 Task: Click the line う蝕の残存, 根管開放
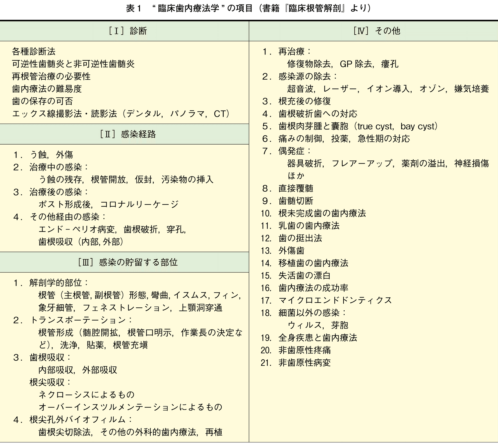126,180
